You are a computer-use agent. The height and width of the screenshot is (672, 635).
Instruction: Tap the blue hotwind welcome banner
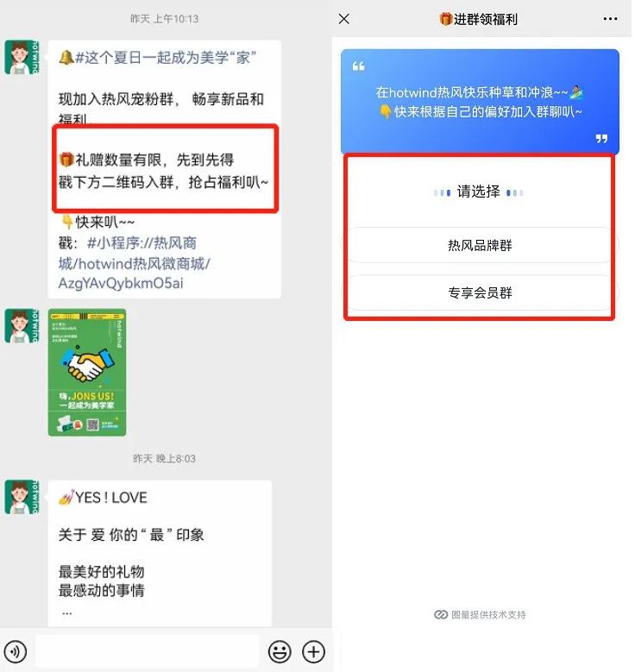click(x=480, y=101)
